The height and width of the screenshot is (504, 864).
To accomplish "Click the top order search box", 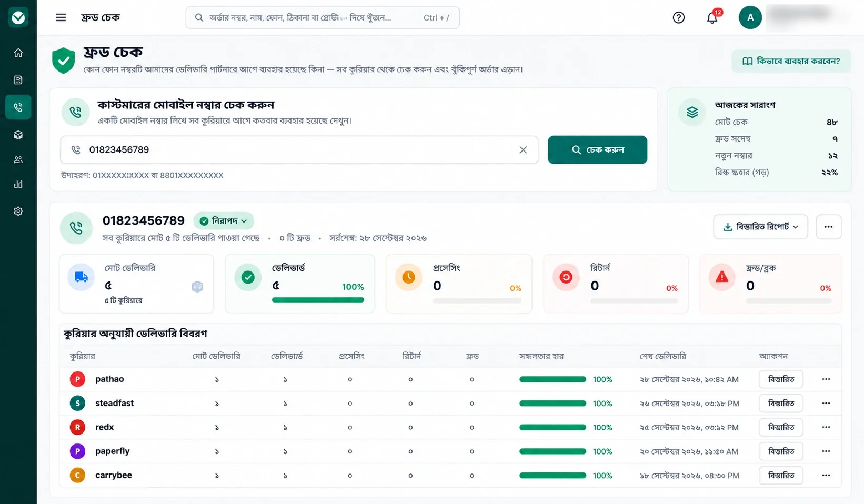I will (323, 17).
